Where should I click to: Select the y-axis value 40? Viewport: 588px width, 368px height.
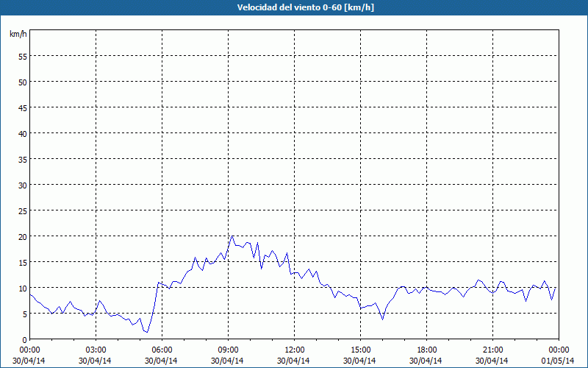point(23,134)
